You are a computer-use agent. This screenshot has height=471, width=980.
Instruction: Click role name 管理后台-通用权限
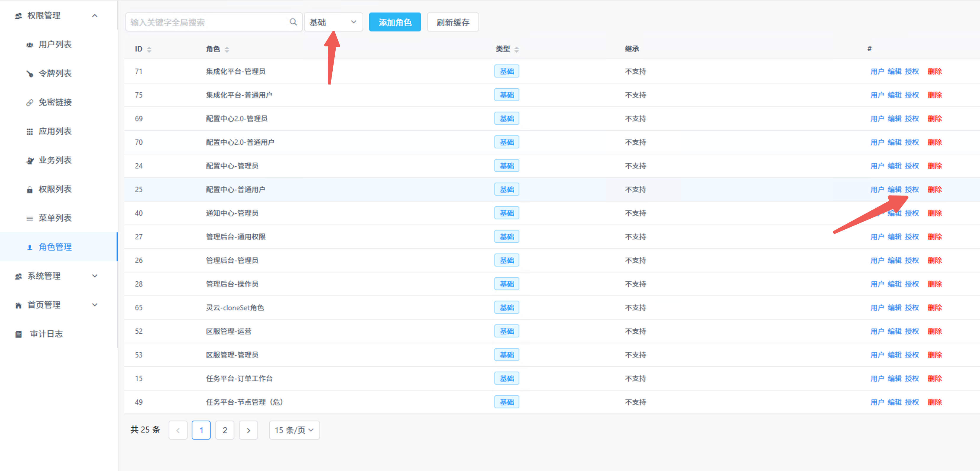235,237
